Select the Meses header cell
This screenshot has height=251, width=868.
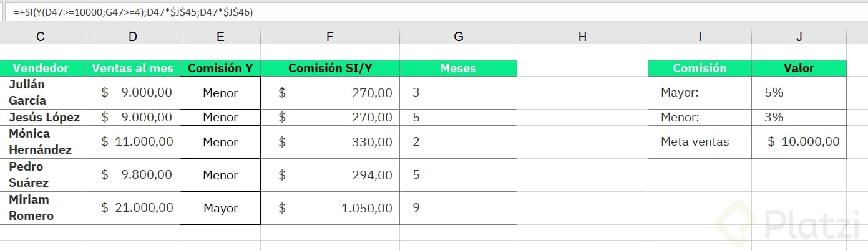458,68
